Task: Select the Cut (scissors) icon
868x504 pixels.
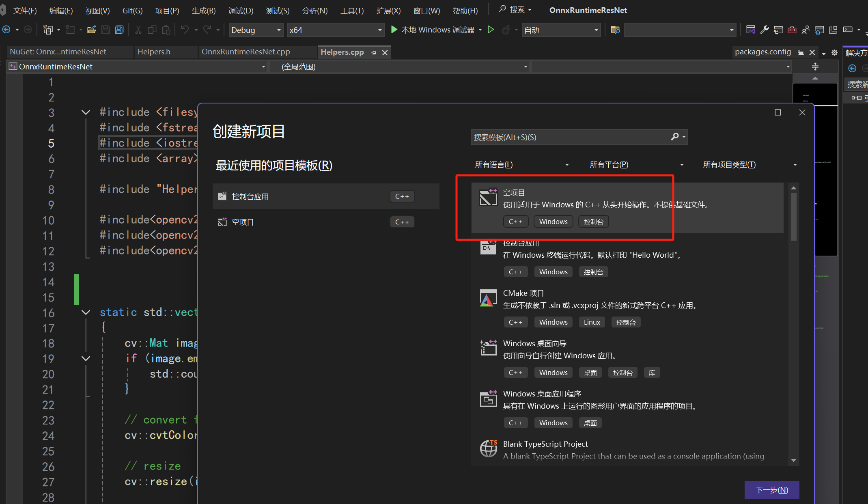Action: (x=138, y=30)
